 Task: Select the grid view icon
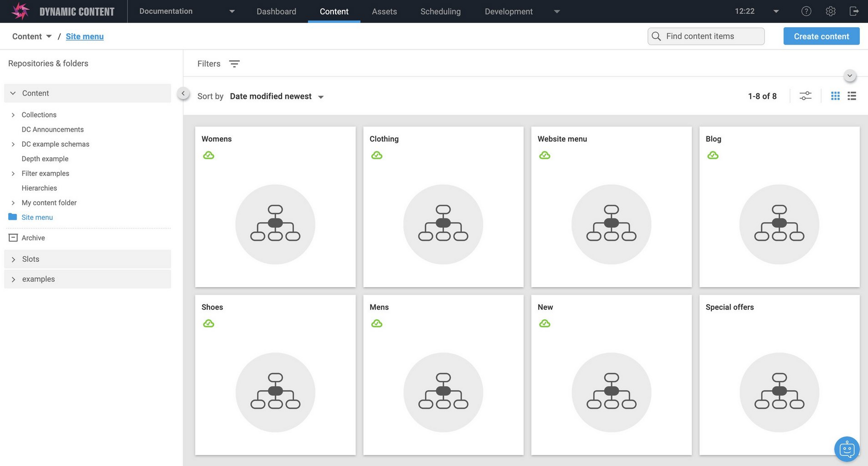835,96
